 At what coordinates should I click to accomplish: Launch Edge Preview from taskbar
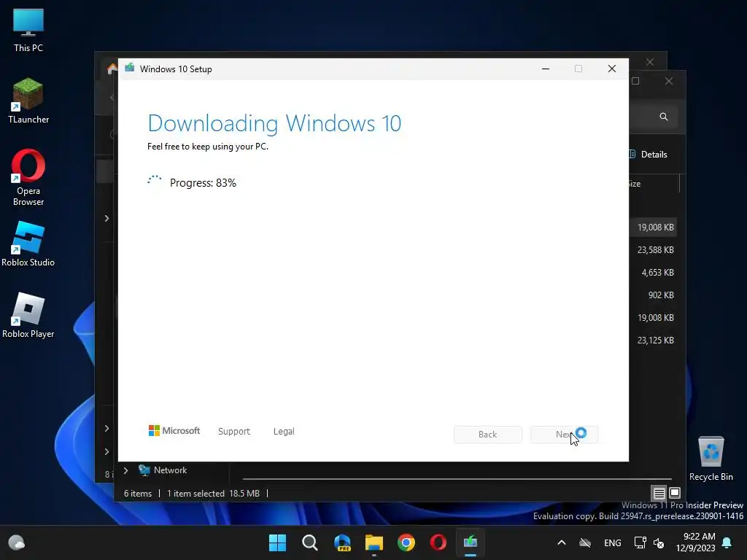[342, 542]
